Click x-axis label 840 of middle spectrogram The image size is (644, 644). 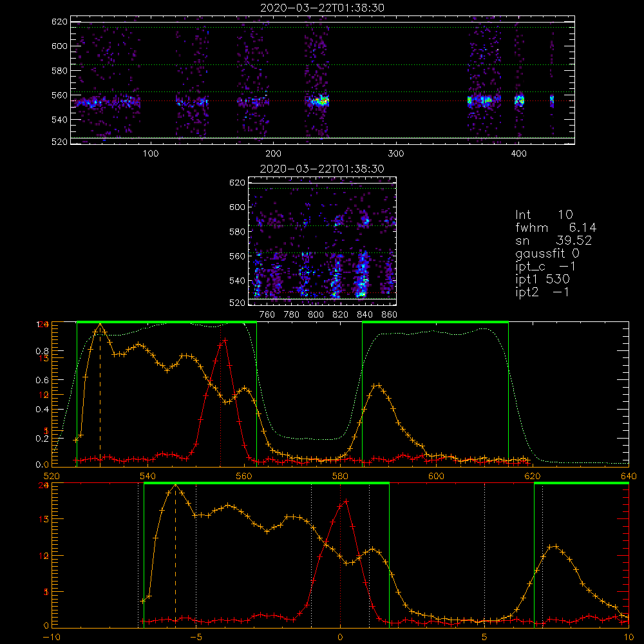[x=365, y=315]
